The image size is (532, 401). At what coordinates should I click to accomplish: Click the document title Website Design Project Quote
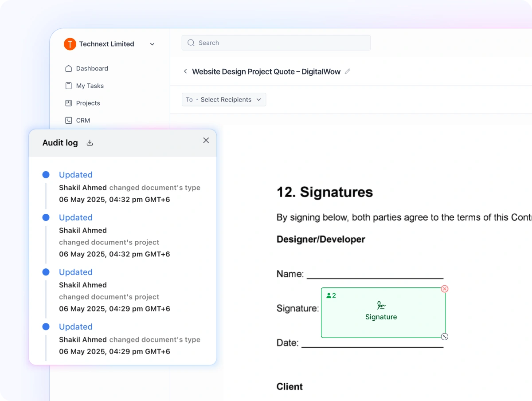click(x=266, y=71)
